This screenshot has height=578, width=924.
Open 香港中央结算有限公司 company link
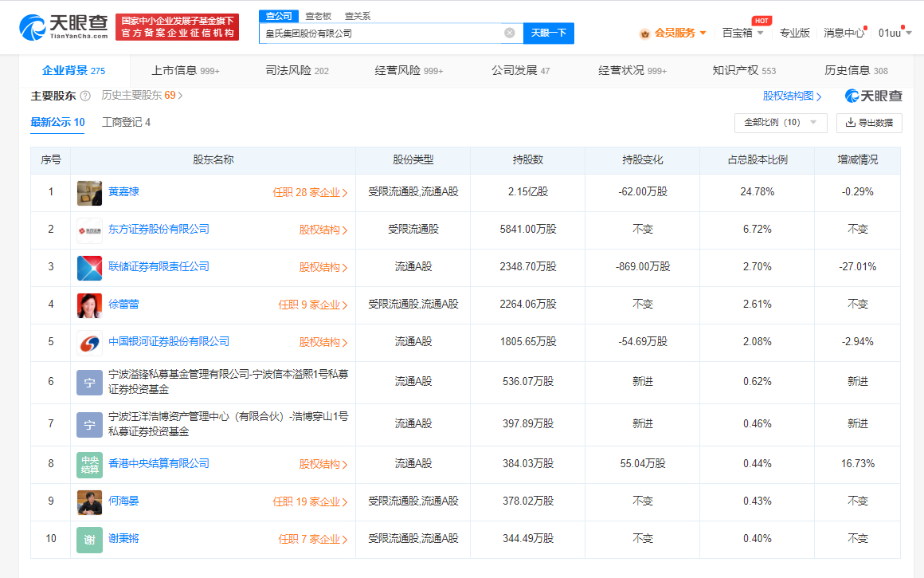point(159,463)
